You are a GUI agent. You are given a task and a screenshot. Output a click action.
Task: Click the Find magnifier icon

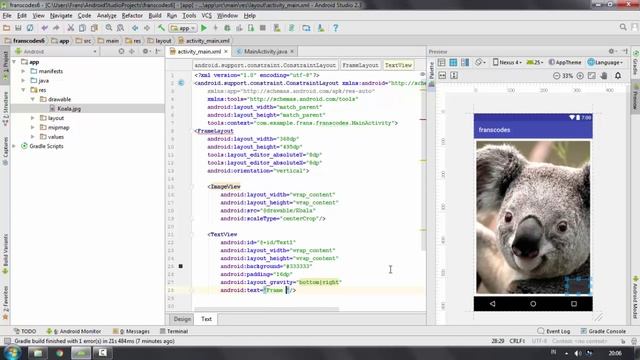(109, 28)
